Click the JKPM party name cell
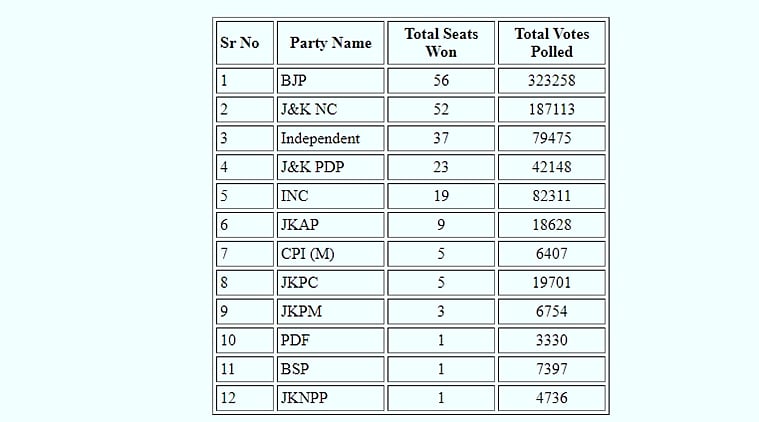The width and height of the screenshot is (759, 422). coord(330,312)
